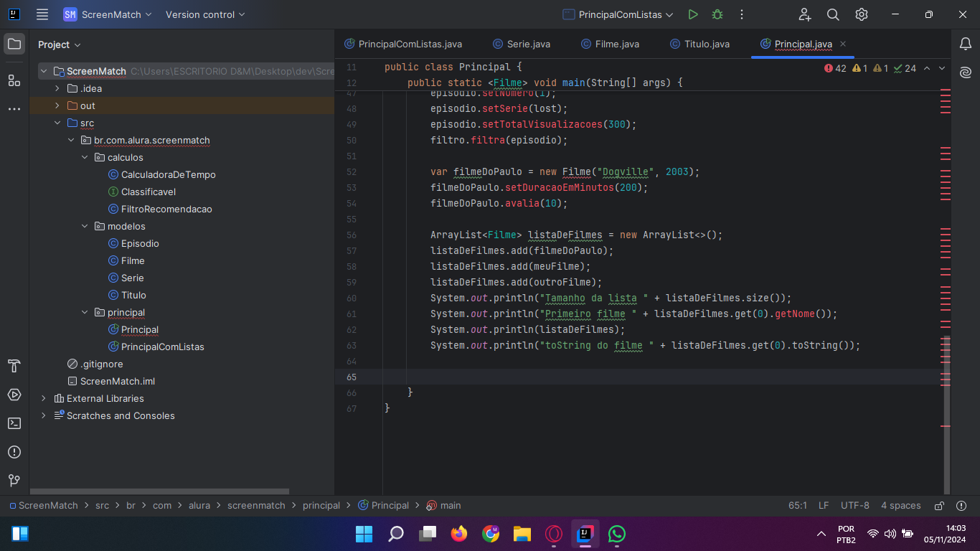
Task: Switch to Titulo.java tab
Action: click(x=699, y=44)
